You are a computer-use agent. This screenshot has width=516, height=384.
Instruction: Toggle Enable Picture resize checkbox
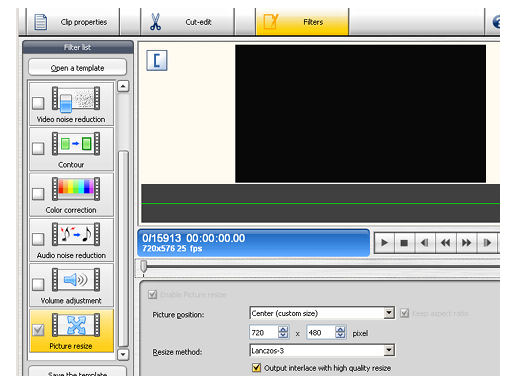[152, 294]
